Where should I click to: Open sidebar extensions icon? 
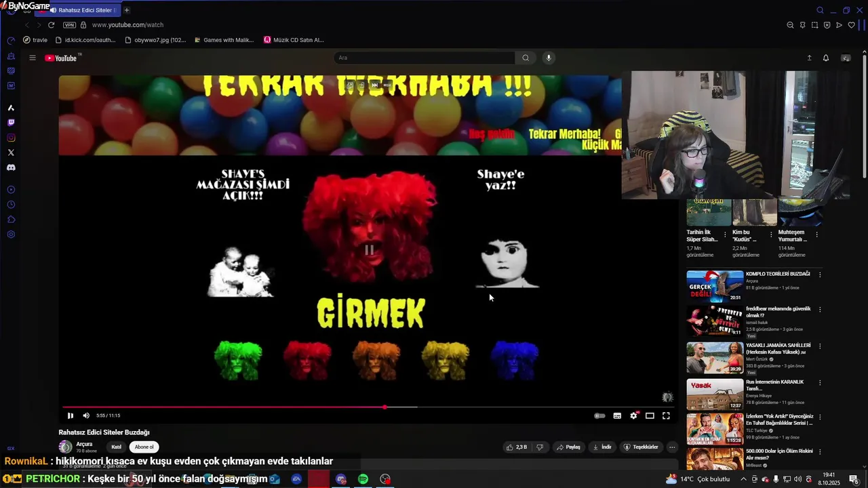click(x=11, y=220)
